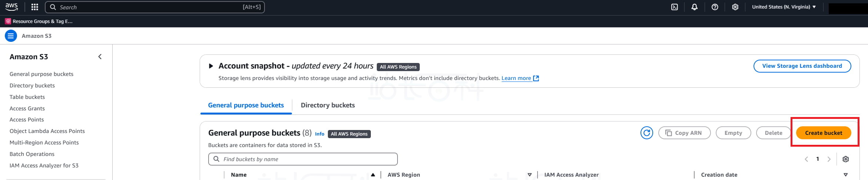Open the notifications bell
Viewport: 868px width, 180px height.
pyautogui.click(x=695, y=7)
